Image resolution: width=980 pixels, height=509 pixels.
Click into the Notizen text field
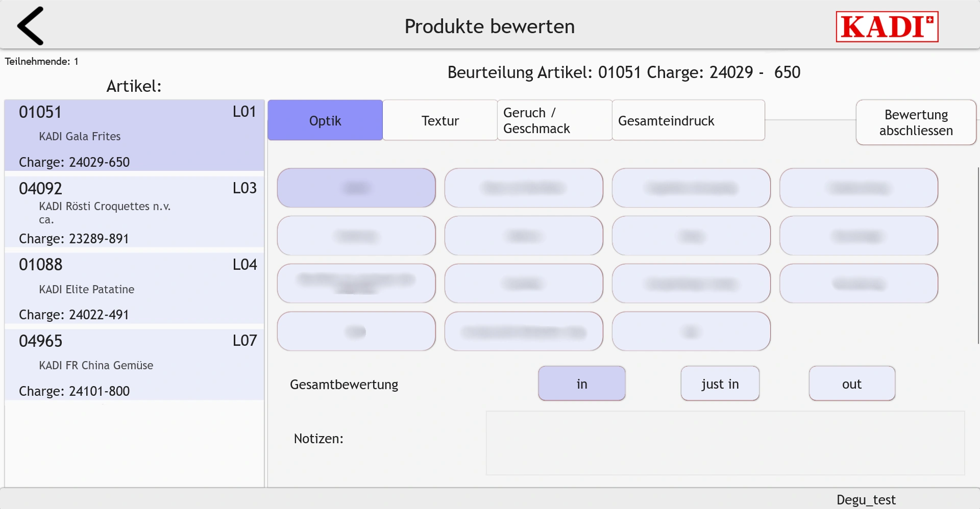click(725, 443)
